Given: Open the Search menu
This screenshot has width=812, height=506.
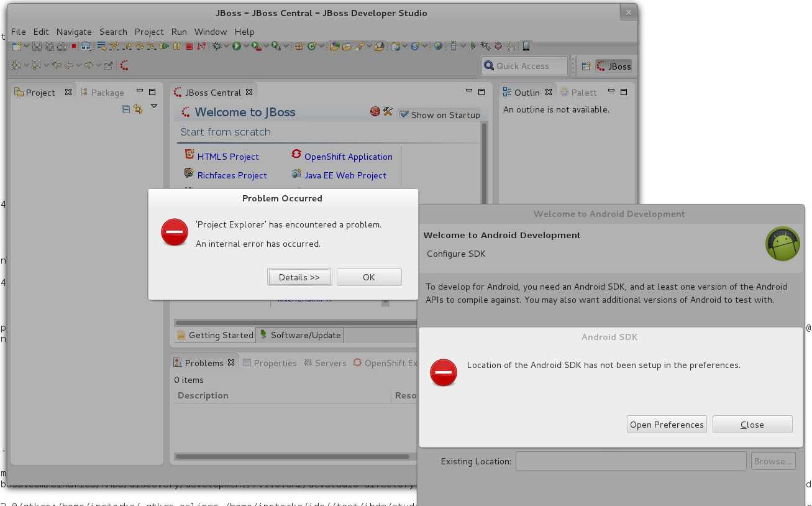Looking at the screenshot, I should tap(113, 32).
